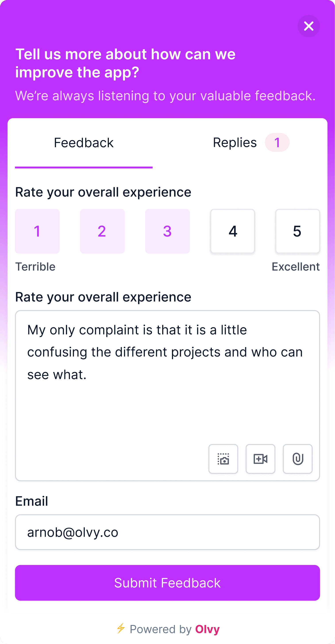Click the Submit Feedback button
Screen dimensions: 335x644
(167, 583)
